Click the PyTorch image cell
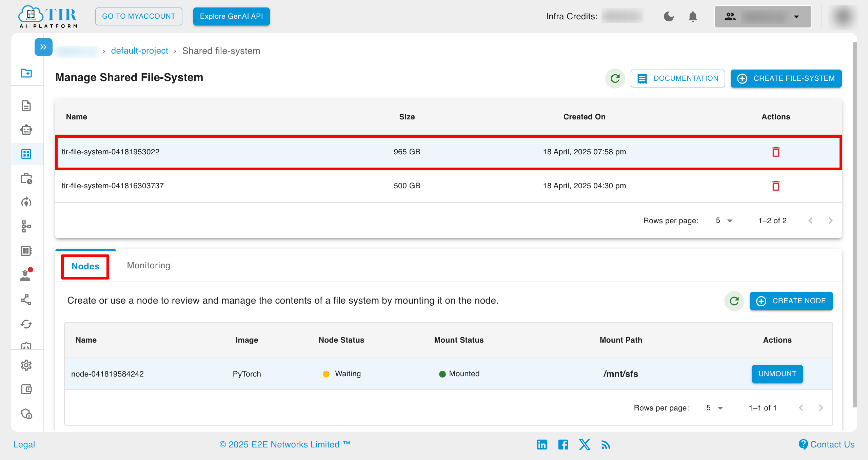 click(247, 374)
